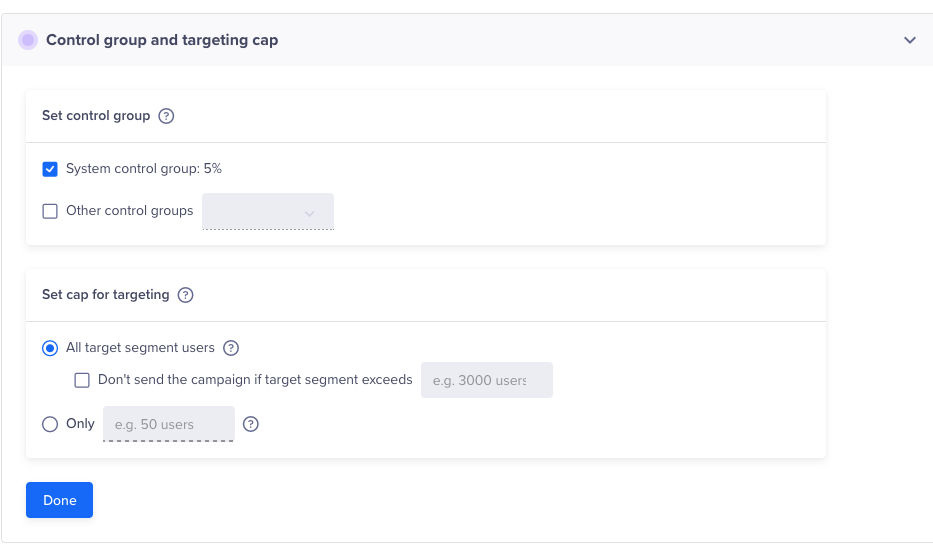Click the 'Control group and targeting cap' header title
The height and width of the screenshot is (549, 933).
click(x=162, y=40)
